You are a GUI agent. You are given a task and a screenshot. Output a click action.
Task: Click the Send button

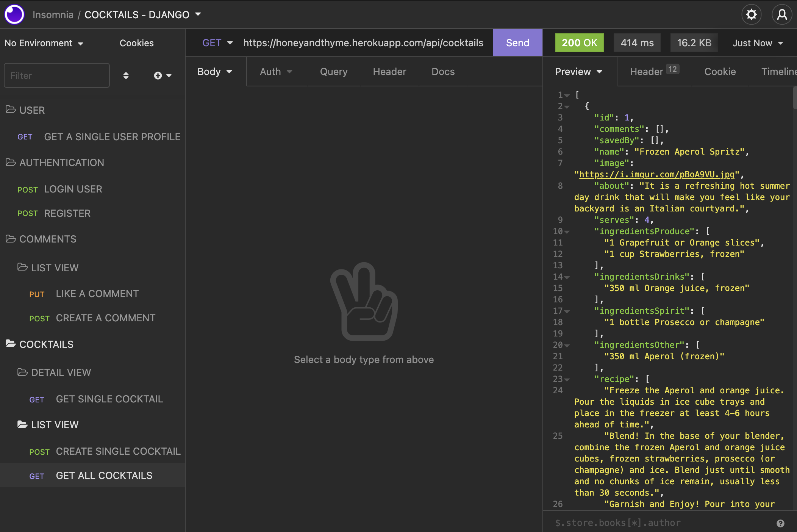pyautogui.click(x=517, y=43)
